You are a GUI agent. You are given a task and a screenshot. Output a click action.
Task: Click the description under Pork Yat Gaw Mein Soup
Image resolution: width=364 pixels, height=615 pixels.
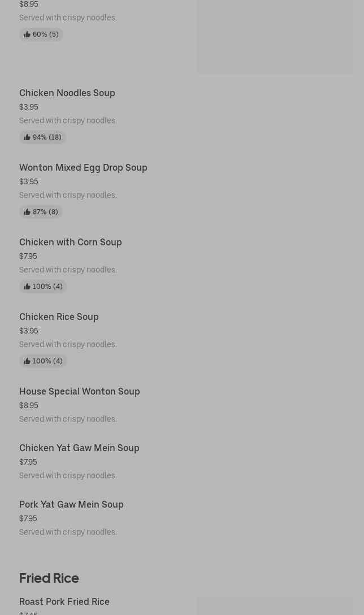click(x=68, y=532)
